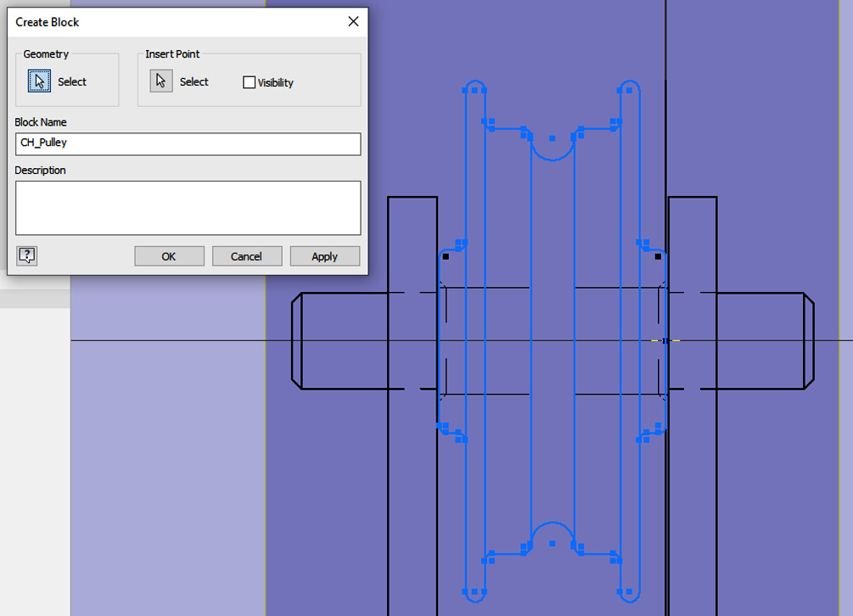Apply the block settings
This screenshot has width=853, height=616.
325,256
